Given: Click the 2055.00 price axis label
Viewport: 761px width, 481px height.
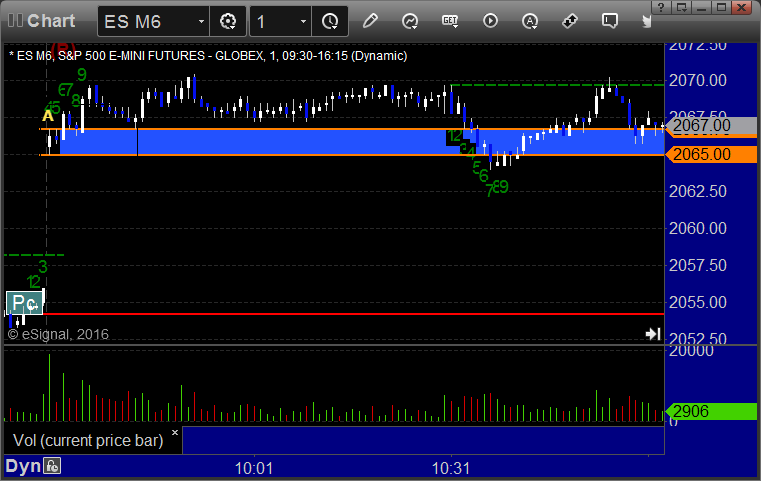Looking at the screenshot, I should tap(697, 302).
